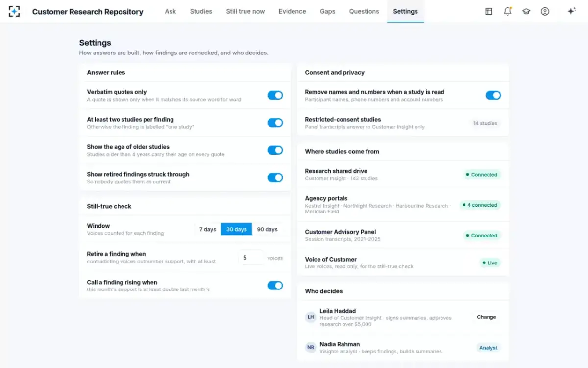
Task: Click Change button next to Leila Haddad
Action: click(x=487, y=317)
